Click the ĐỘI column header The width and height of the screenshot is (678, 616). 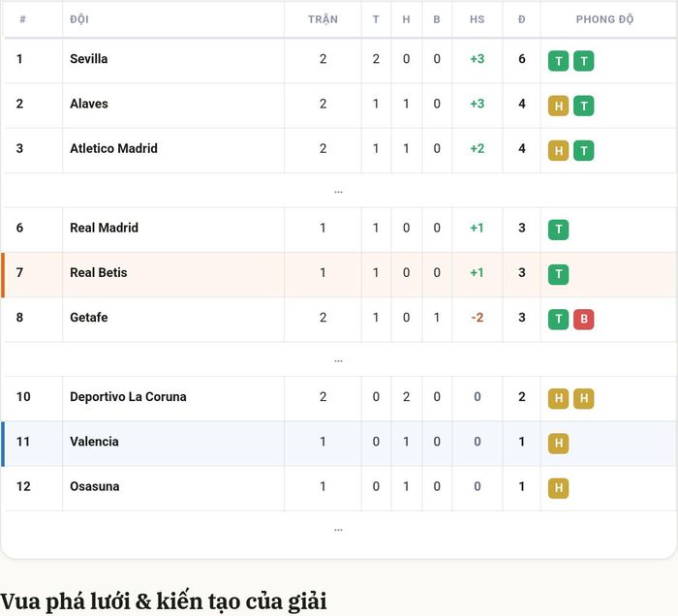coord(79,19)
